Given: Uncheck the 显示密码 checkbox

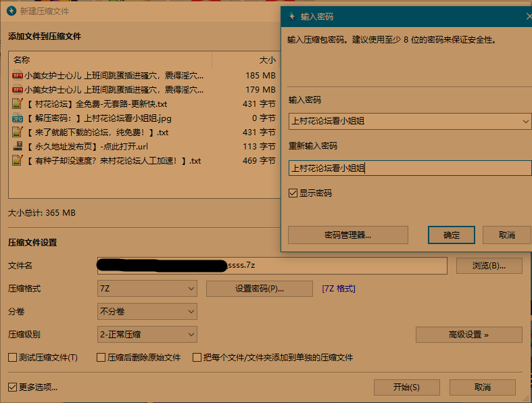Looking at the screenshot, I should (x=293, y=193).
